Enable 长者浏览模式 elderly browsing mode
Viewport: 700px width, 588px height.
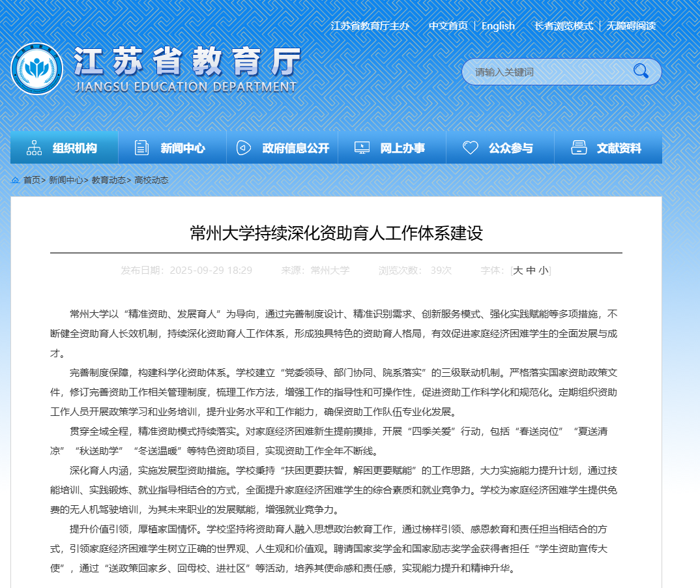[563, 26]
